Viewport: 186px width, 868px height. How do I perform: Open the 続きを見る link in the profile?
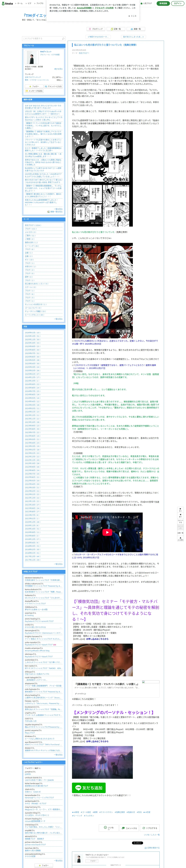[58, 69]
